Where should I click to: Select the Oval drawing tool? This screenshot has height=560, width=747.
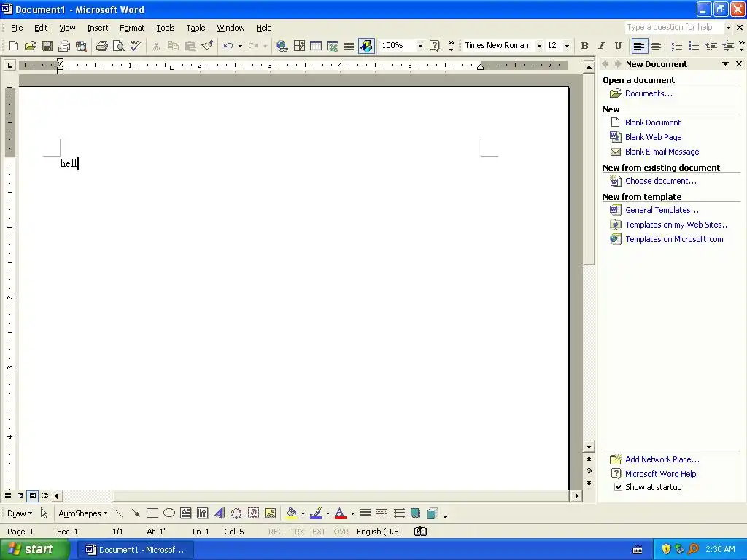[x=169, y=513]
